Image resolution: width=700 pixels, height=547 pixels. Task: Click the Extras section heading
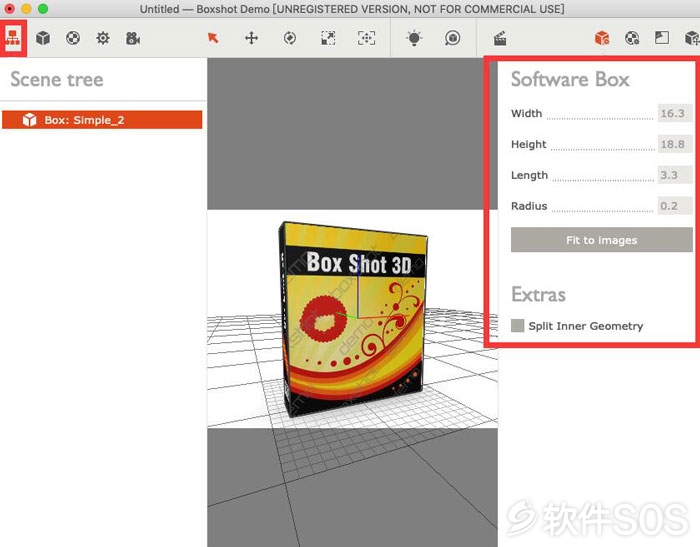(x=538, y=294)
